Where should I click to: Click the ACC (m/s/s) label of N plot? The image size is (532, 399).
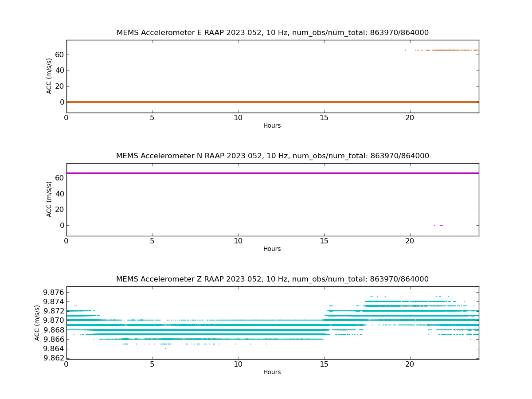(x=49, y=199)
